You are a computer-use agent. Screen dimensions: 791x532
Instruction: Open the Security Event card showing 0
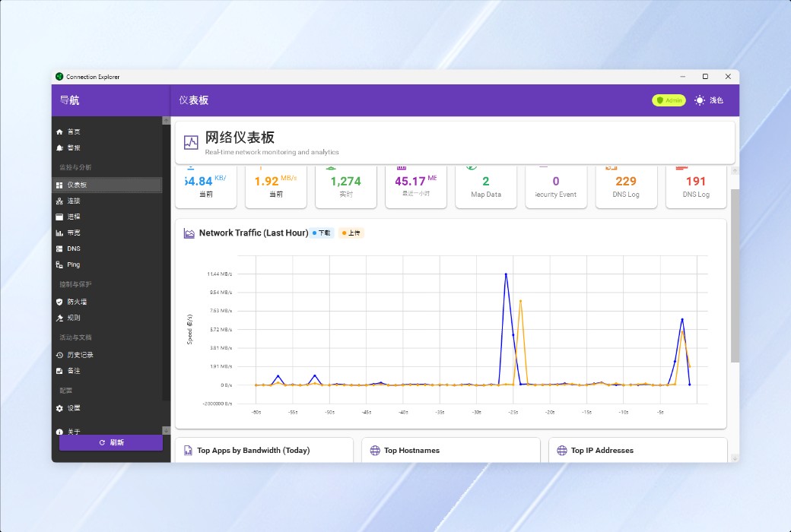click(x=556, y=186)
